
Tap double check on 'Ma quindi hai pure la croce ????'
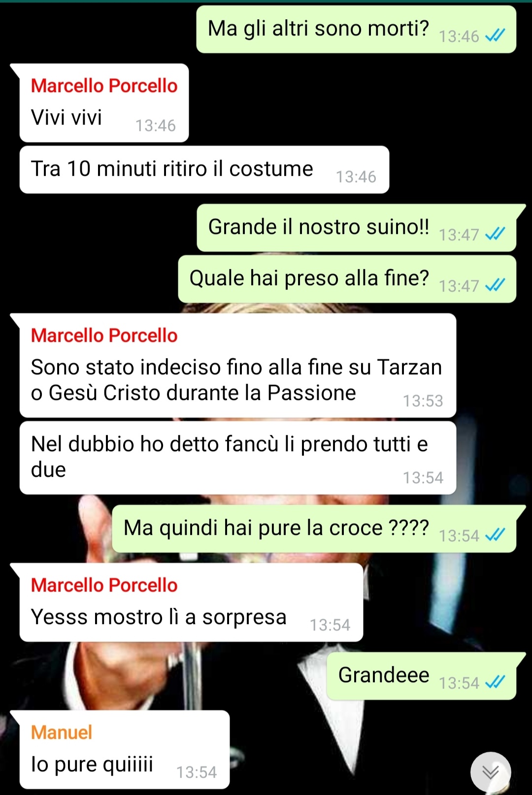pos(495,535)
